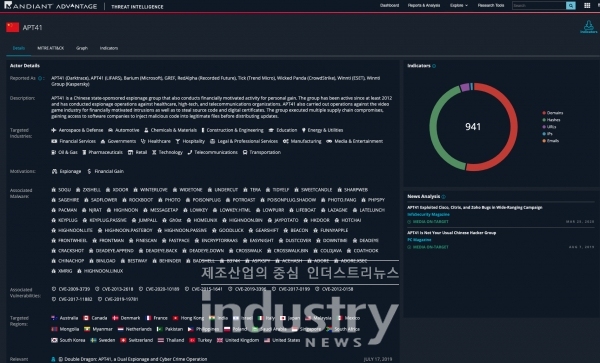The width and height of the screenshot is (600, 363).
Task: Select Aerospace & Defense industry icon
Action: [54, 130]
